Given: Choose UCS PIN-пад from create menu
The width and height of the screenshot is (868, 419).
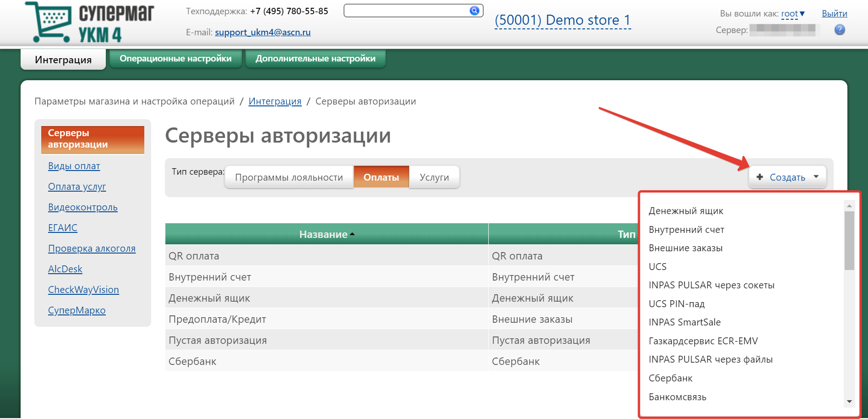Looking at the screenshot, I should coord(677,304).
